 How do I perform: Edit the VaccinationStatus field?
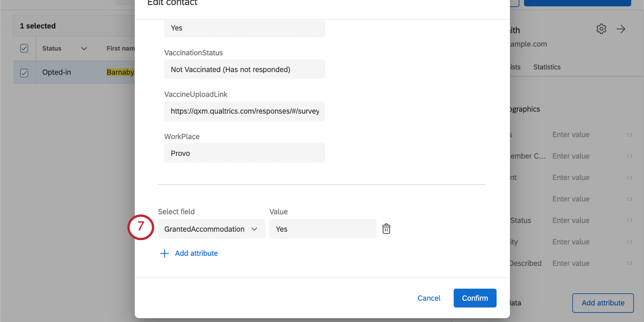tap(244, 69)
